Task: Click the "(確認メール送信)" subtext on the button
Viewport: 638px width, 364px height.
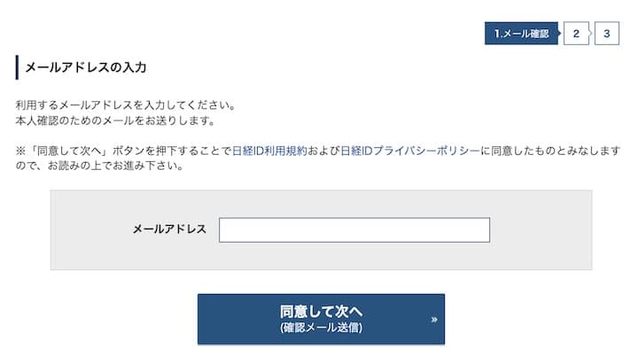Action: click(321, 329)
